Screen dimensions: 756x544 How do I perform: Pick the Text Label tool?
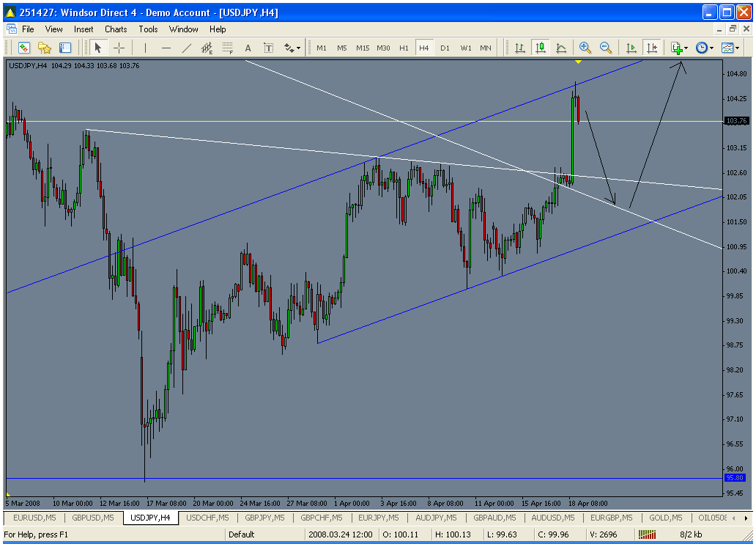(269, 48)
